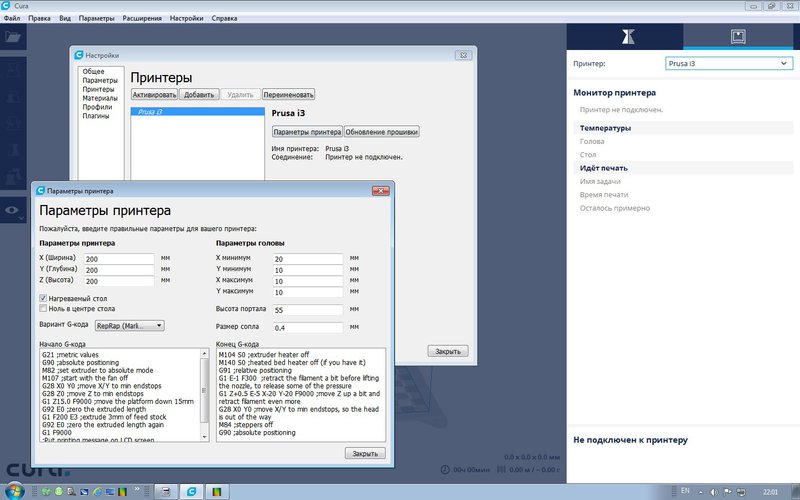The width and height of the screenshot is (800, 500).
Task: Click the Добавить button
Action: tap(199, 94)
